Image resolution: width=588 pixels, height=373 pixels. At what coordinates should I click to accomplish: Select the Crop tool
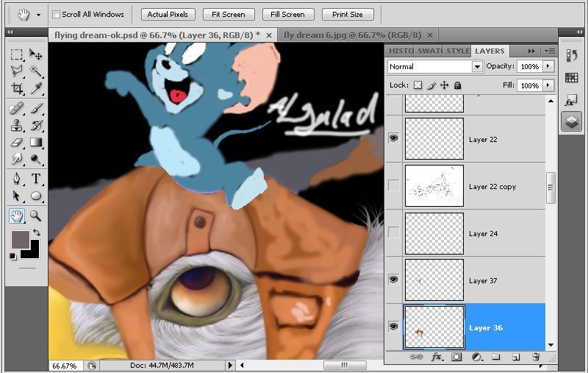coord(16,88)
